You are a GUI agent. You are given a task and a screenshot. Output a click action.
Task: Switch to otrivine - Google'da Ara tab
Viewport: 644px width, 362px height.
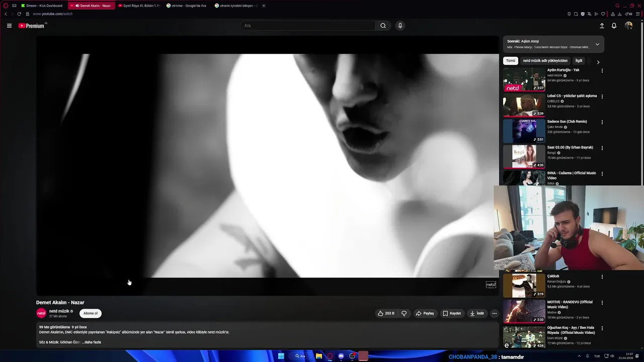tap(188, 6)
